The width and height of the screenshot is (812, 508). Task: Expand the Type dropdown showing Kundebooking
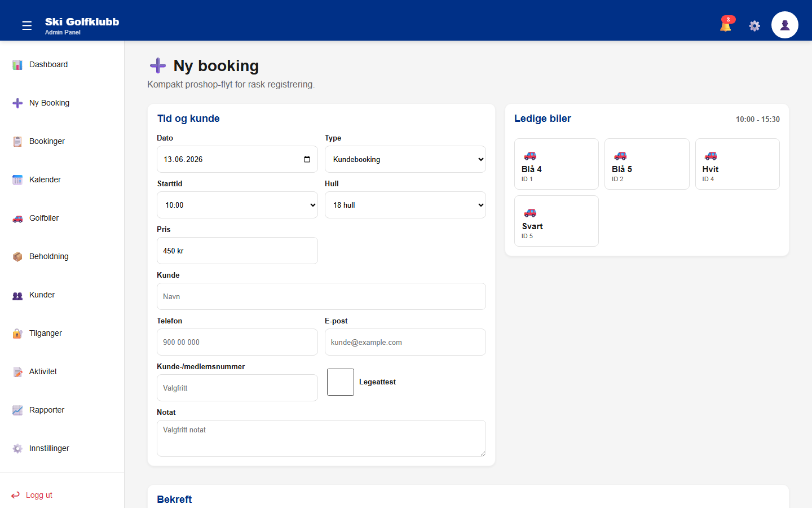tap(405, 159)
